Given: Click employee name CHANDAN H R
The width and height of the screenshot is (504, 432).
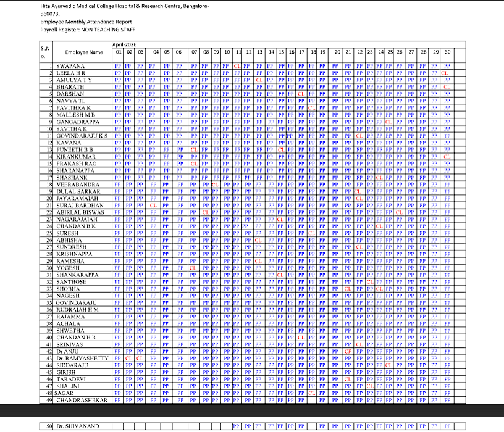Looking at the screenshot, I should pos(76,338).
